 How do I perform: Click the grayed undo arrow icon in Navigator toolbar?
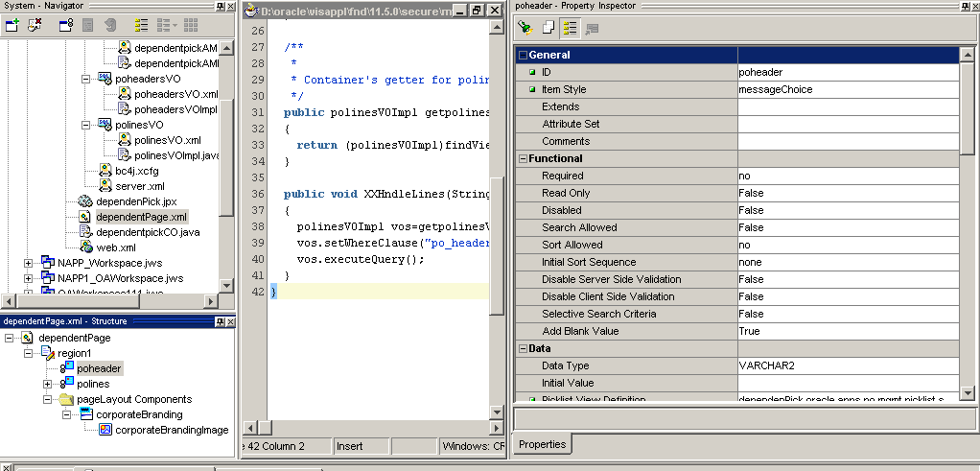coord(110,26)
